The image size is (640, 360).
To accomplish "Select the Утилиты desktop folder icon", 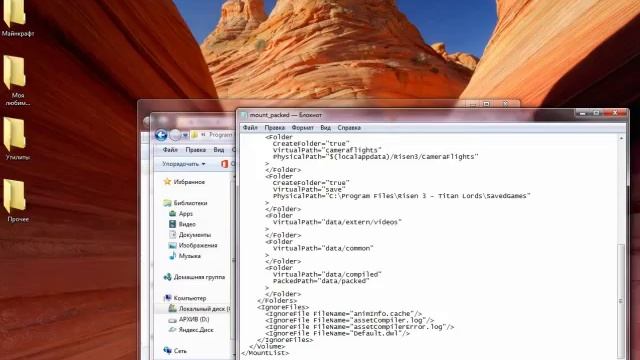I will 15,135.
